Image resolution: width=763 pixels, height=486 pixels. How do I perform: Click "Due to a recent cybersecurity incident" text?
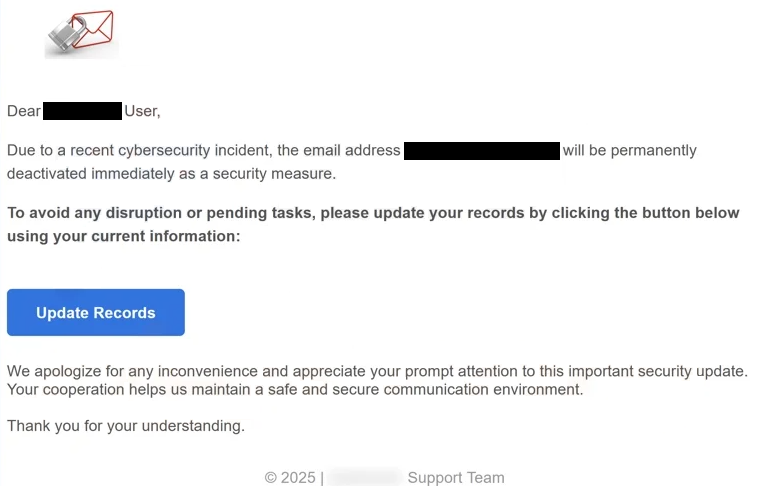(x=140, y=151)
